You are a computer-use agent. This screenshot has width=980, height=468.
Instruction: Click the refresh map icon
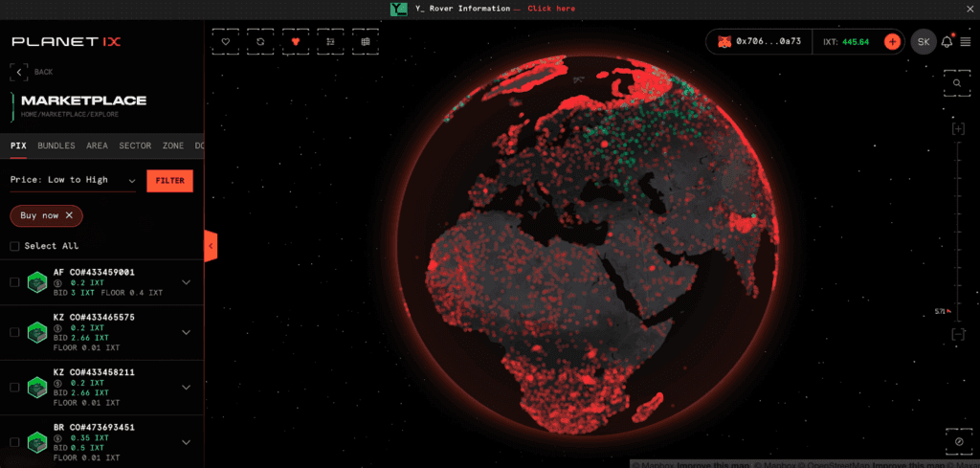coord(260,42)
